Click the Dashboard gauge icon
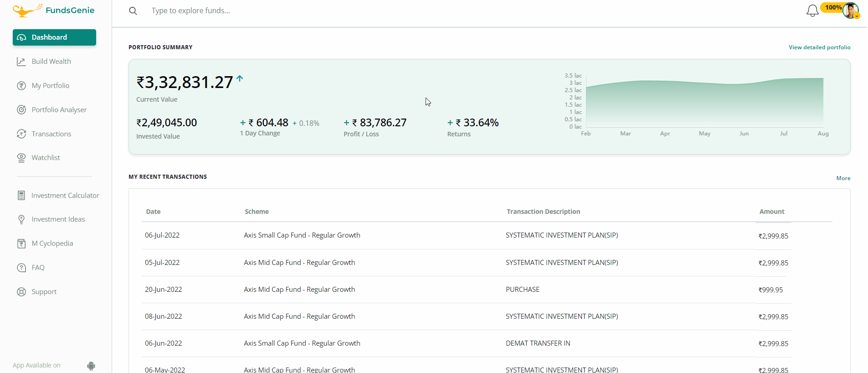This screenshot has width=868, height=373. 21,37
